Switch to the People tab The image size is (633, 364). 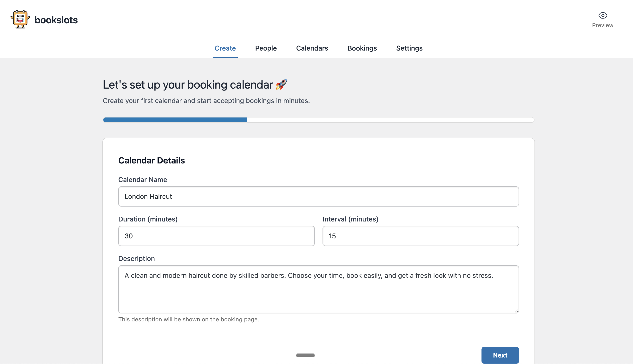[266, 48]
